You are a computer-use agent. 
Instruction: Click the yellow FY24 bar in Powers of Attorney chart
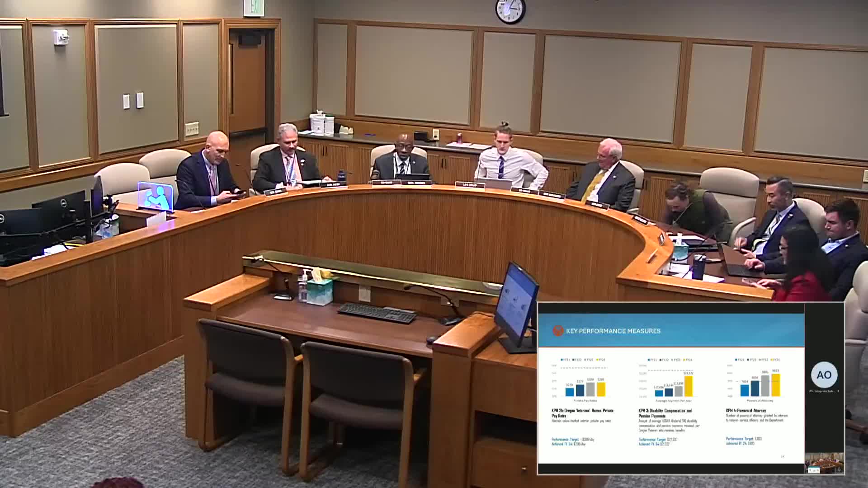coord(775,385)
